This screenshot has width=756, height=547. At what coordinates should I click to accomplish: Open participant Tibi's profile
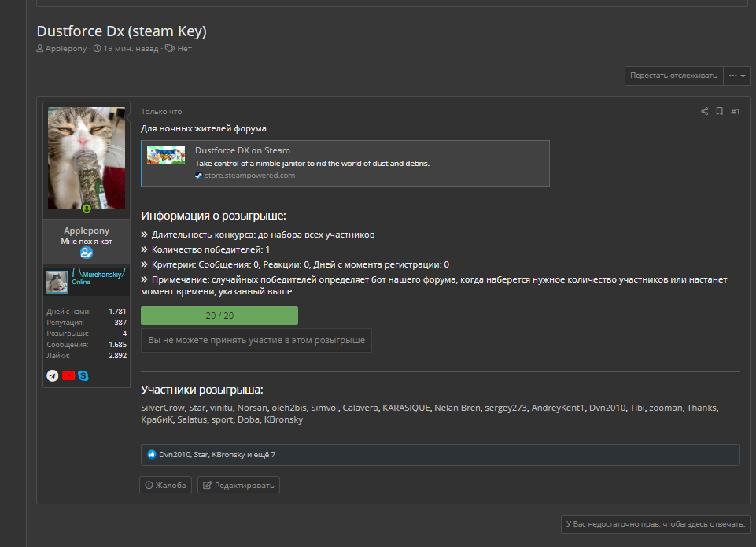click(x=637, y=408)
